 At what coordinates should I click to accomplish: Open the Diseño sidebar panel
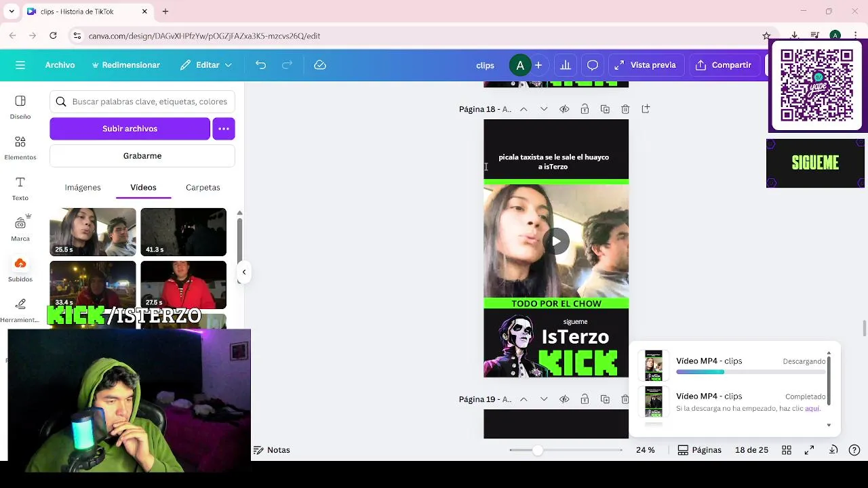20,107
